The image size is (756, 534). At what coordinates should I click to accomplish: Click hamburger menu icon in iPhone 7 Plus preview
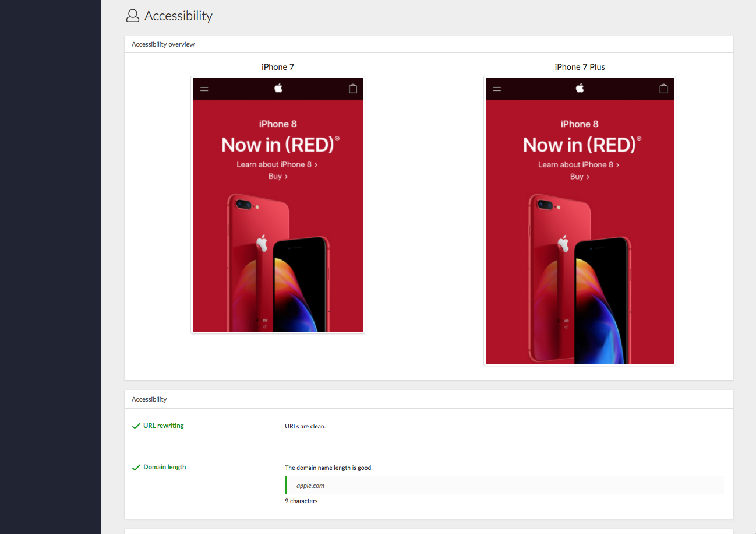pyautogui.click(x=497, y=89)
